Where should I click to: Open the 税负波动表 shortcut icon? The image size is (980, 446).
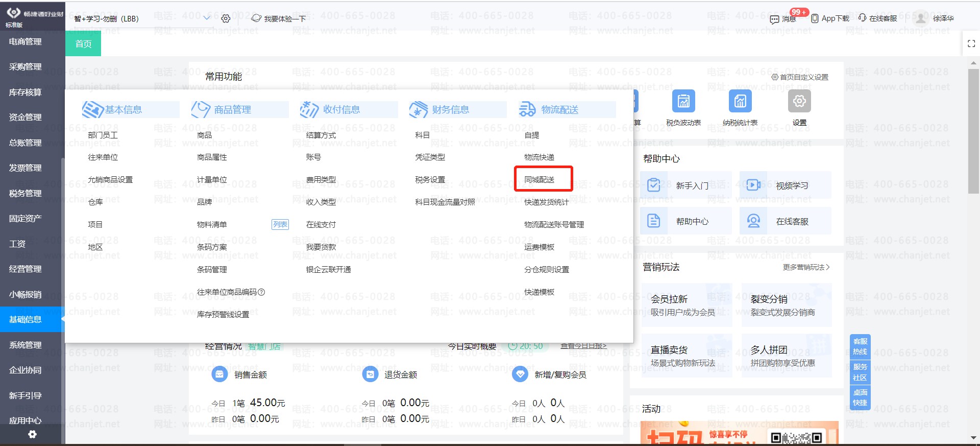point(683,101)
